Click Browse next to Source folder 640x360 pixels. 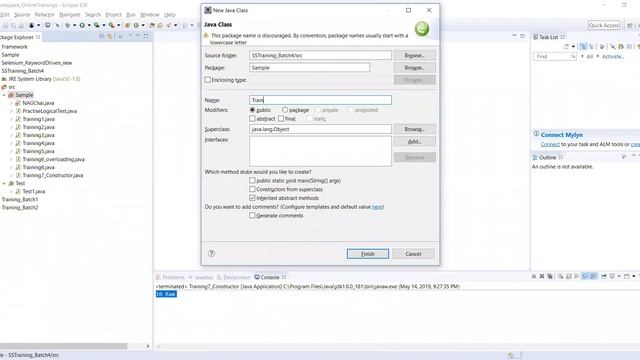[415, 55]
